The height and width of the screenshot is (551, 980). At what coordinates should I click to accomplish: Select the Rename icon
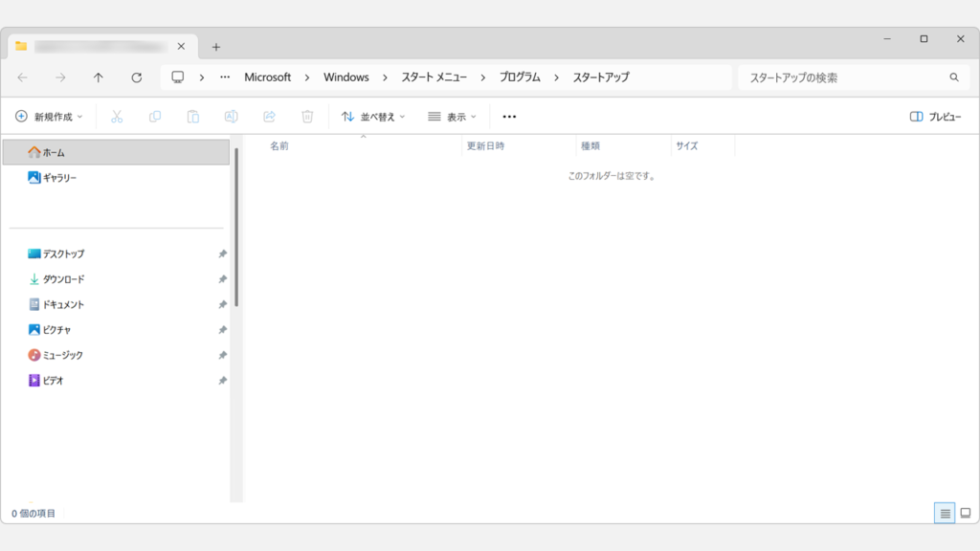tap(231, 116)
